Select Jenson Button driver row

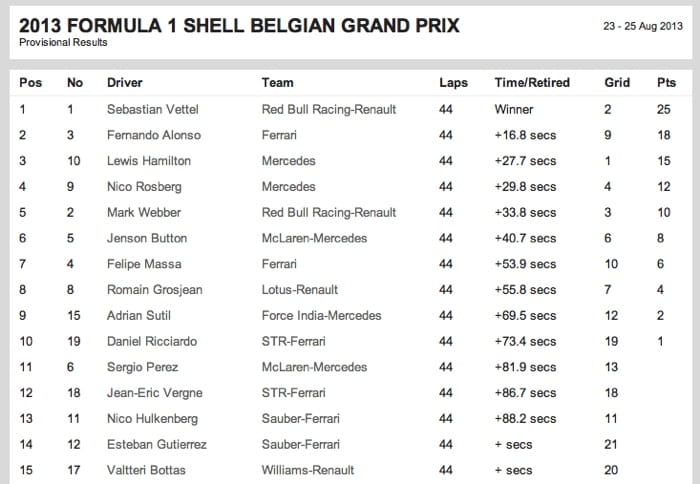348,238
